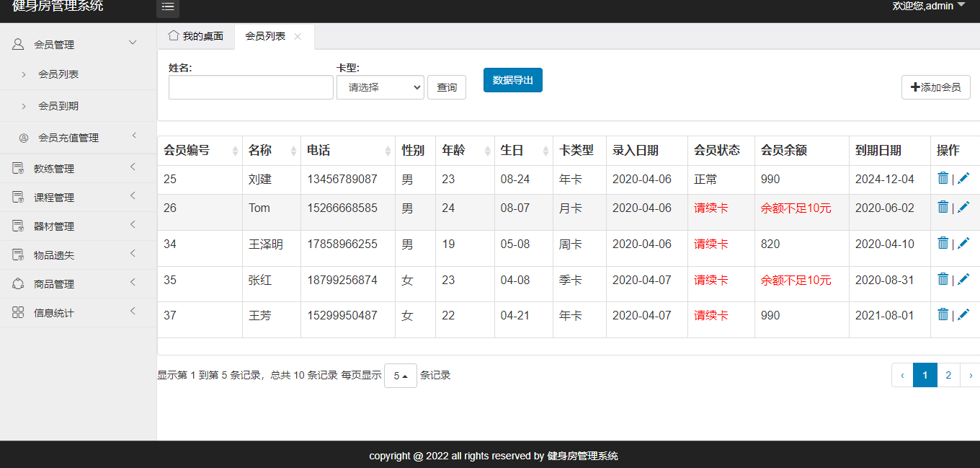Expand the 器材管理 menu chevron
Viewport: 980px width, 468px height.
(x=133, y=225)
